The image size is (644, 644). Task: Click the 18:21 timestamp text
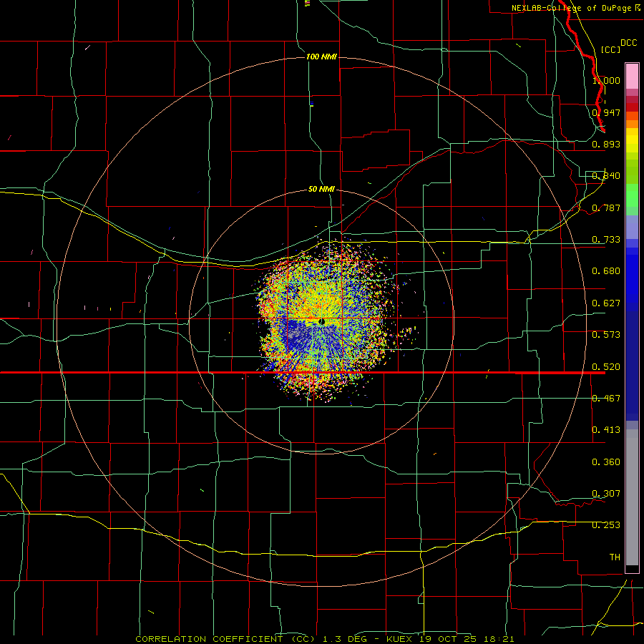498,639
